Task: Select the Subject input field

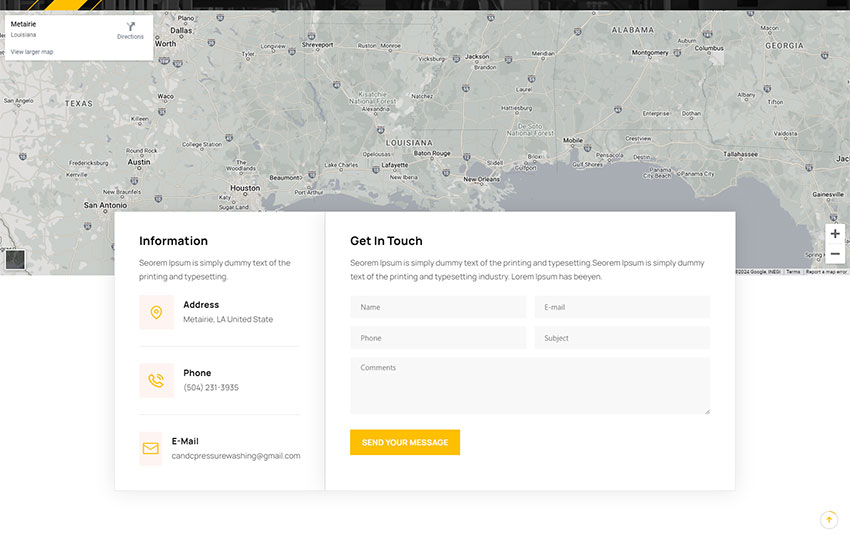Action: pos(622,338)
